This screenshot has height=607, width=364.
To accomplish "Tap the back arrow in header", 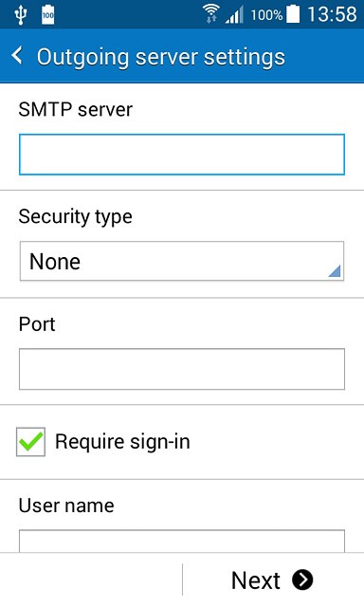I will tap(17, 56).
